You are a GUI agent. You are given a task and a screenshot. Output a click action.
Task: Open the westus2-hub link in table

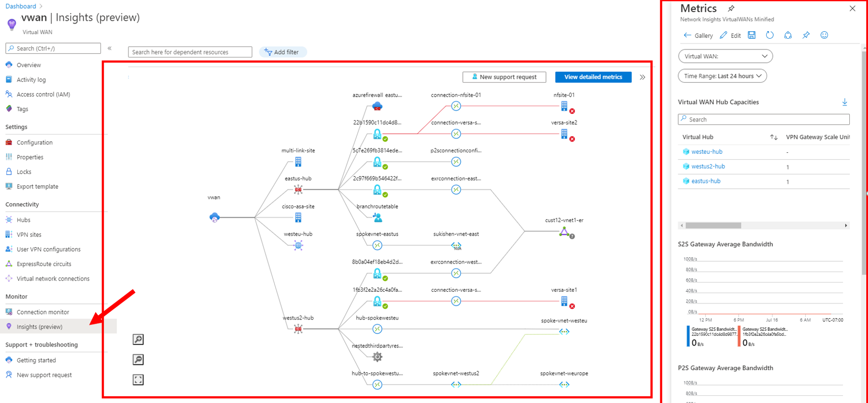(x=708, y=167)
